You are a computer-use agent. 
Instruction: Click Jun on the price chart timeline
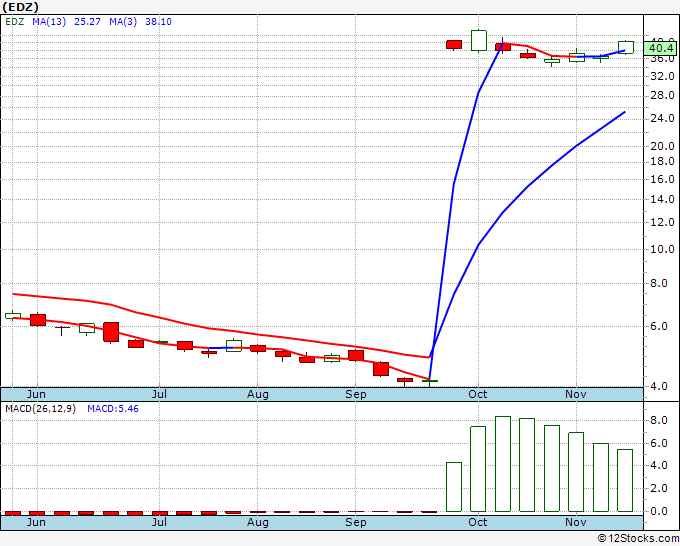pyautogui.click(x=36, y=394)
